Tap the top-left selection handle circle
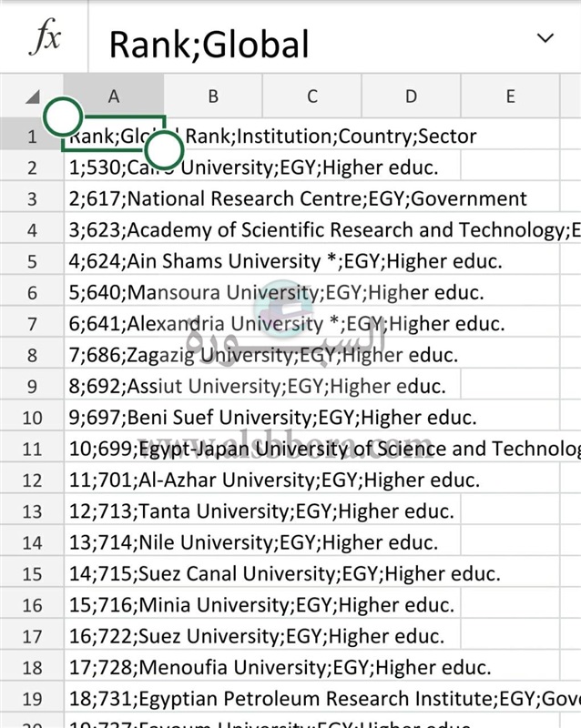 [63, 116]
